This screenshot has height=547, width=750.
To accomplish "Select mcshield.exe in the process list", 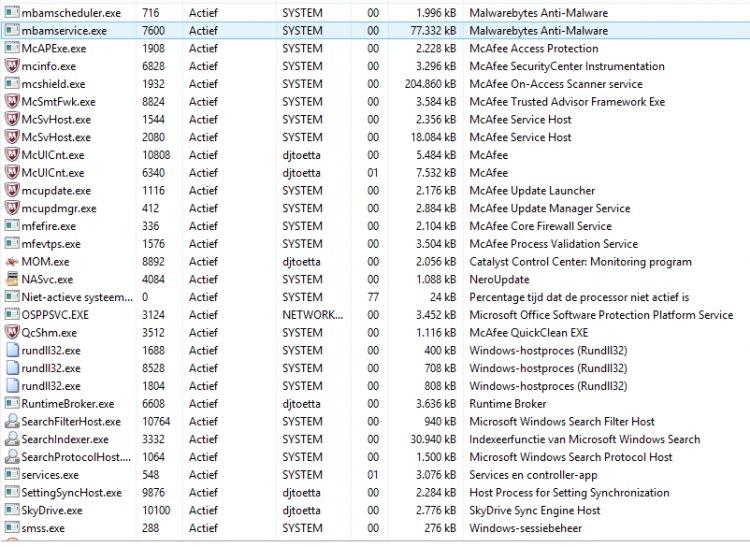I will 53,84.
